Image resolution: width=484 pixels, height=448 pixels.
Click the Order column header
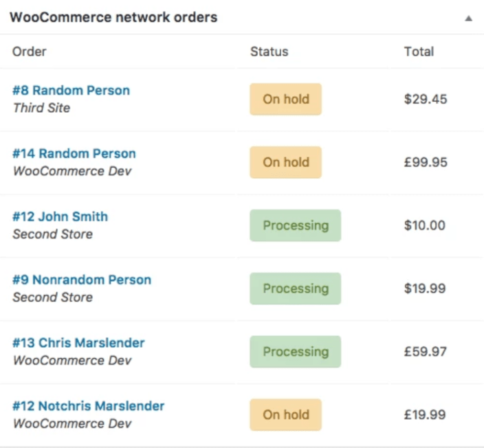[30, 52]
